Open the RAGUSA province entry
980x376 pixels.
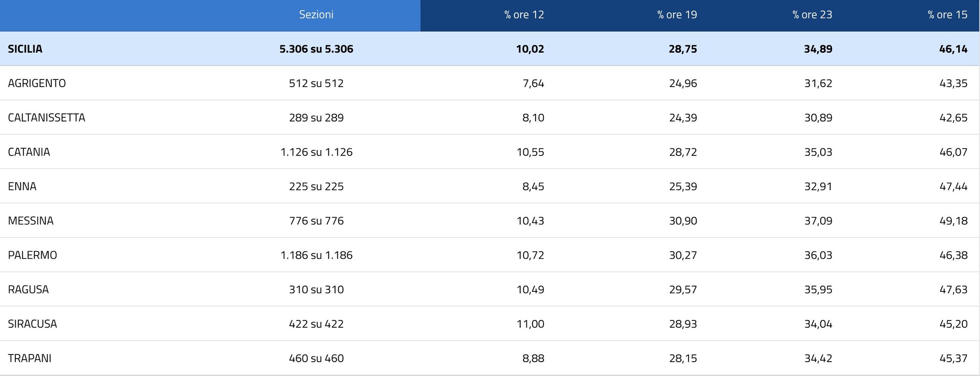click(x=28, y=290)
